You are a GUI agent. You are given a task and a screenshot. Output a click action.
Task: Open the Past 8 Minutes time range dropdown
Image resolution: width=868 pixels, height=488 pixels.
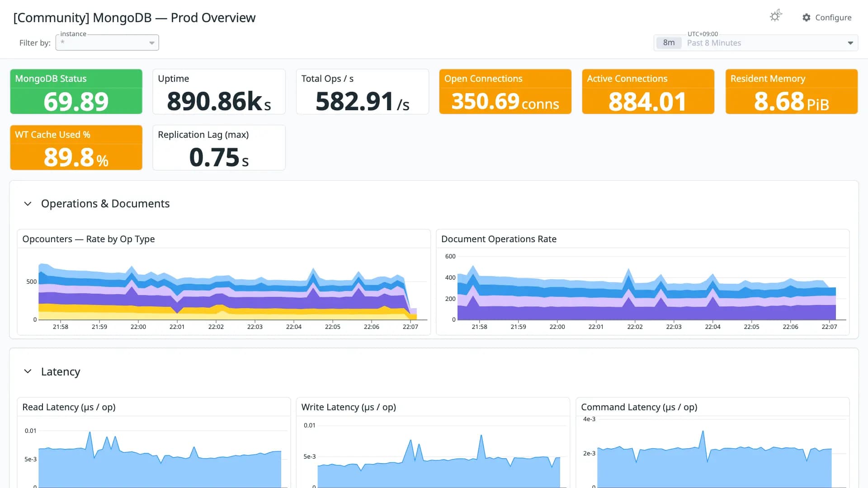(756, 43)
